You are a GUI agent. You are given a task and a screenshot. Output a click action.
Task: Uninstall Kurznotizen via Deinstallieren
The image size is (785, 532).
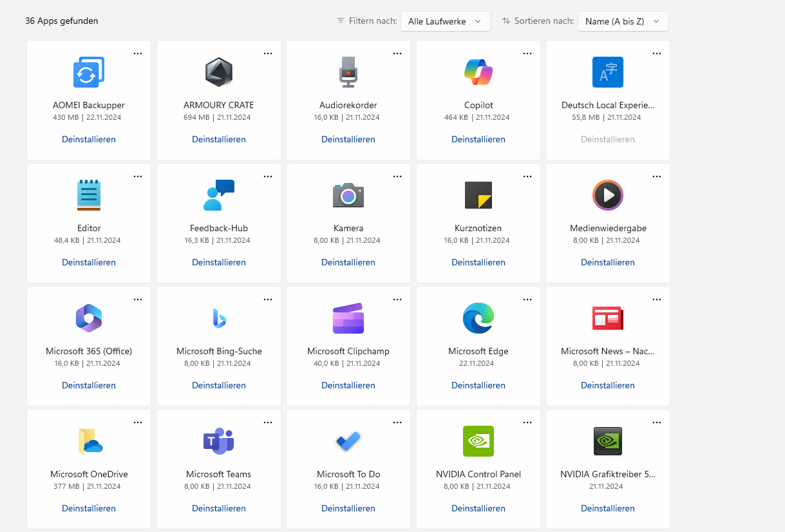tap(478, 262)
